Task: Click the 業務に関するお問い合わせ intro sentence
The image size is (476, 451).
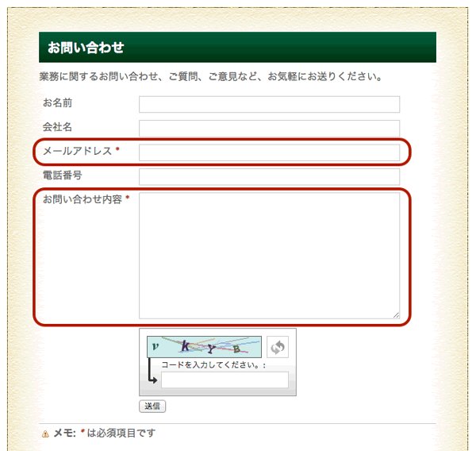Action: [x=211, y=76]
